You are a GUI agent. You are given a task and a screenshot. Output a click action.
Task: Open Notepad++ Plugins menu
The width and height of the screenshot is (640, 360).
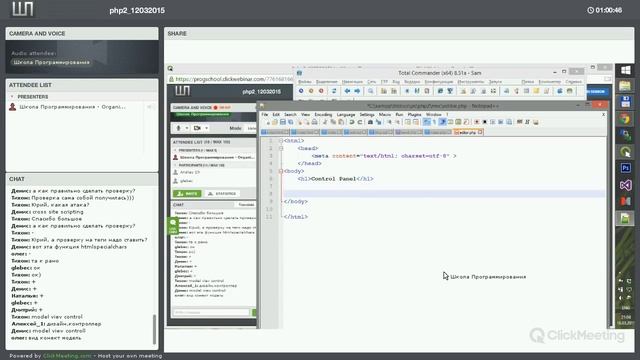414,115
